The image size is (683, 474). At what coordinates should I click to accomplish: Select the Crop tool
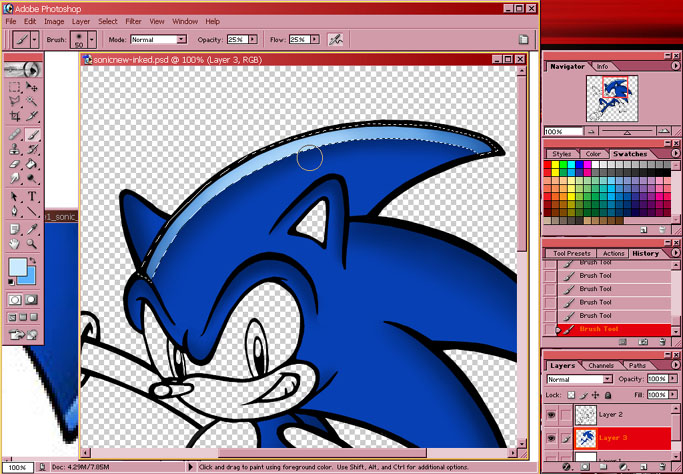click(x=15, y=115)
